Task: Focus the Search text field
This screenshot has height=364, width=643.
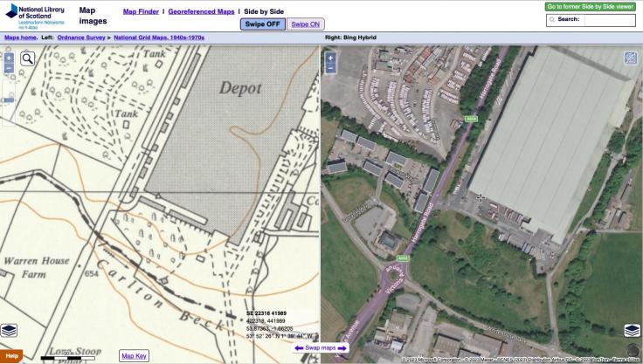Action: [x=609, y=19]
